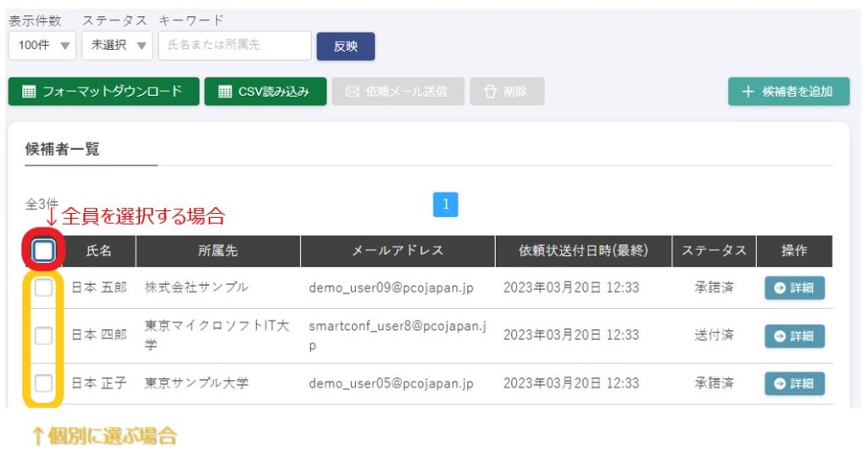Click the name 日本 五郎
868x452 pixels.
point(99,287)
